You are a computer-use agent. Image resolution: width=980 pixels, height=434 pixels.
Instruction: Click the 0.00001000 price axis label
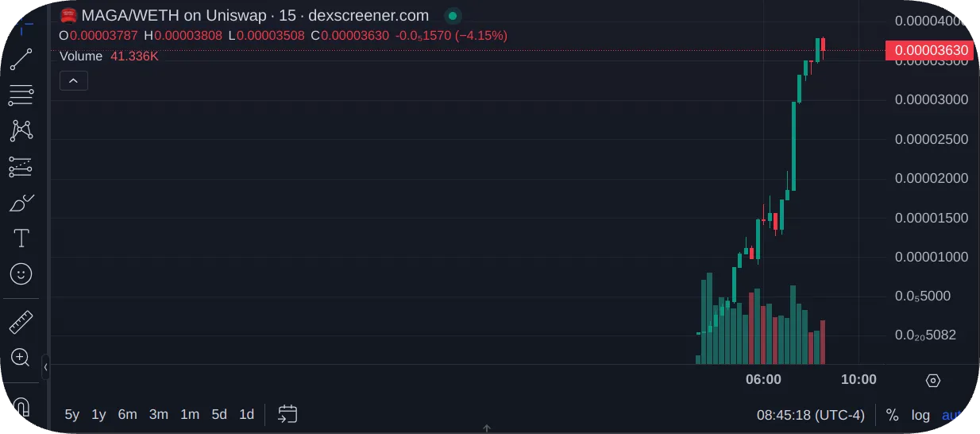[x=932, y=257]
